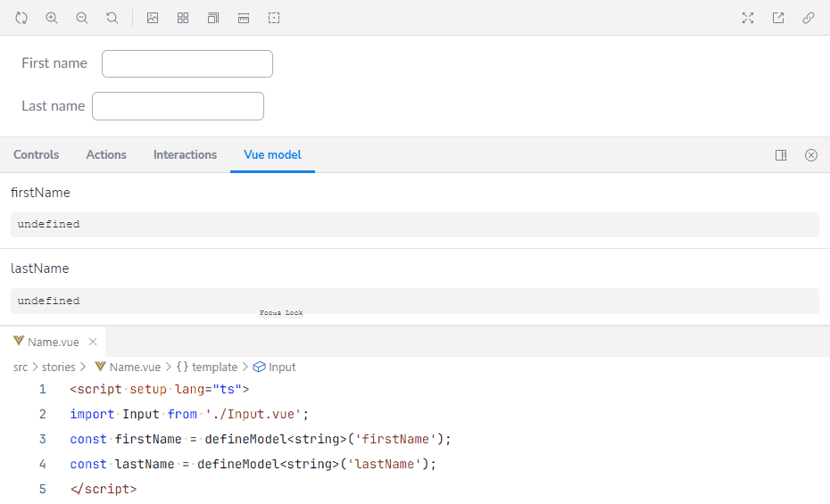Click the lastName undefined value field
Screen dimensions: 830x504
click(x=415, y=301)
